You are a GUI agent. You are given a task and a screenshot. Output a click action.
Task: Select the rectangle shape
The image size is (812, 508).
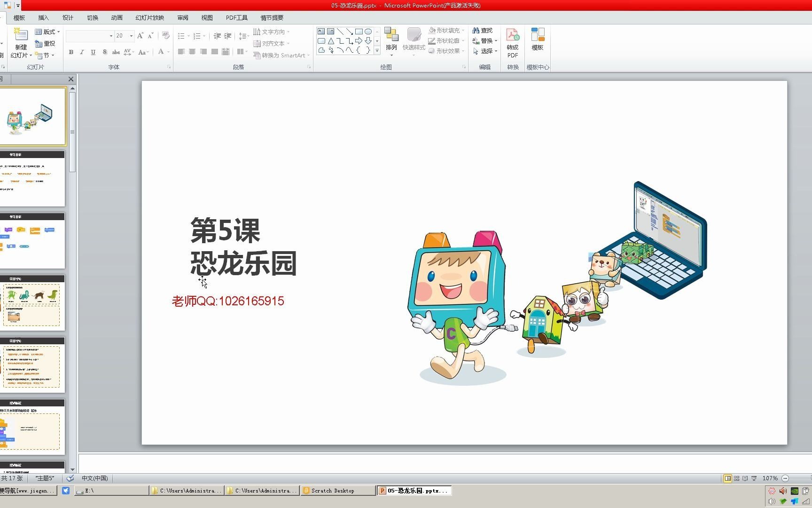coord(359,32)
